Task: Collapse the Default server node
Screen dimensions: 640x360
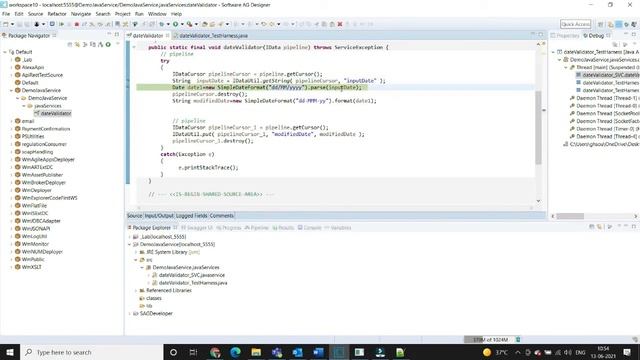Action: tap(5, 52)
